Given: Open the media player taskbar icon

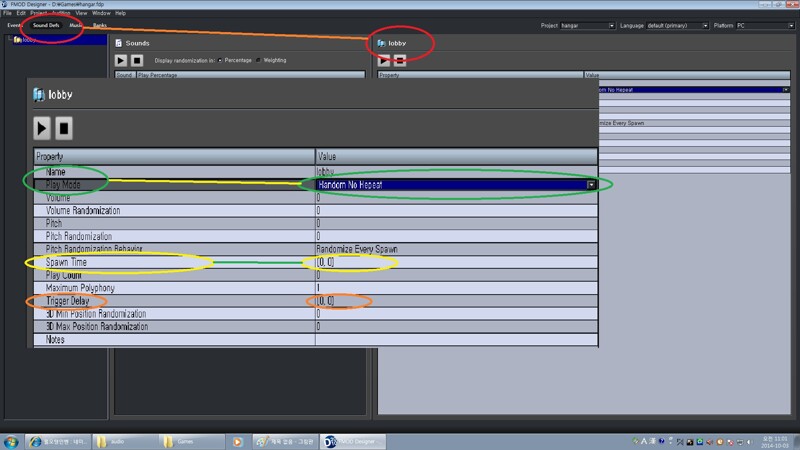Looking at the screenshot, I should [x=237, y=441].
